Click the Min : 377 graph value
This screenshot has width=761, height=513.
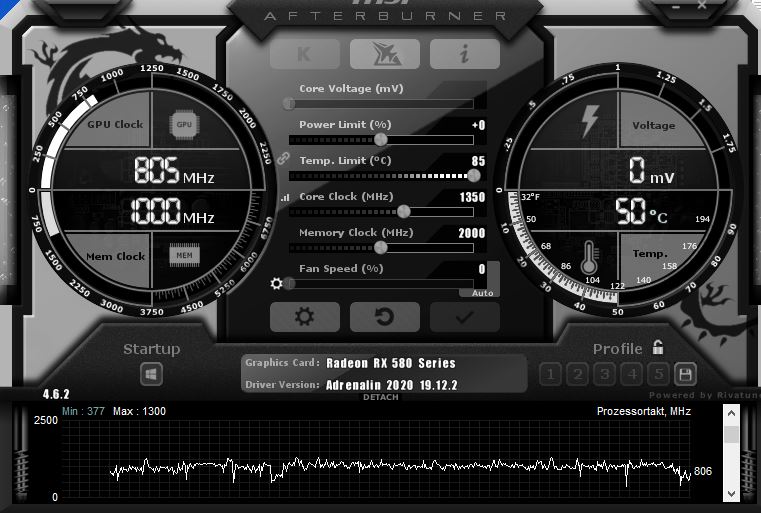(83, 412)
